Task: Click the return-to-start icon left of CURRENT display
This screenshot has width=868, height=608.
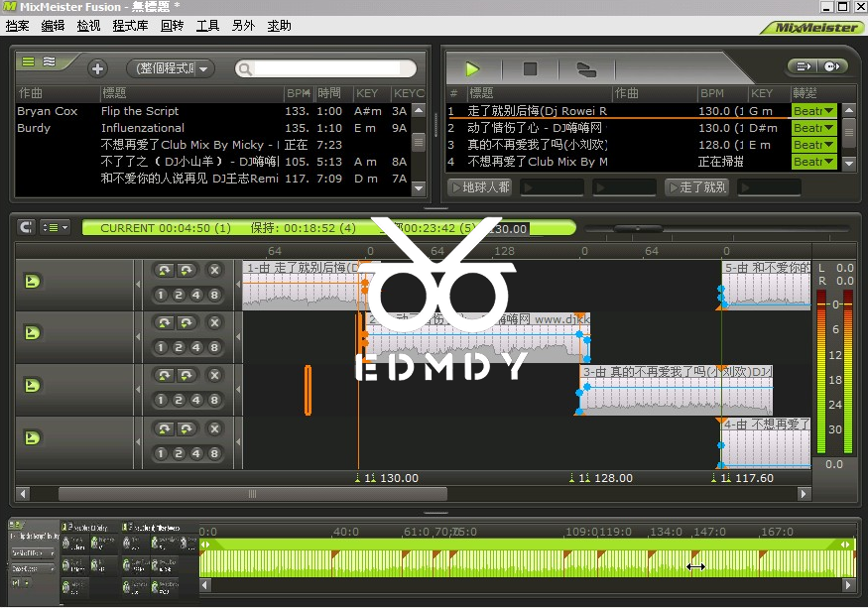Action: (26, 227)
